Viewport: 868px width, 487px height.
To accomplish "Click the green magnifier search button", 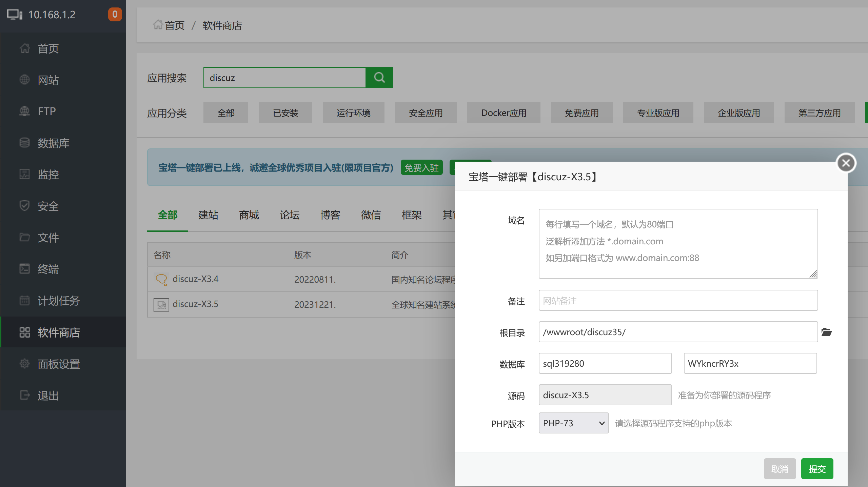I will (379, 78).
